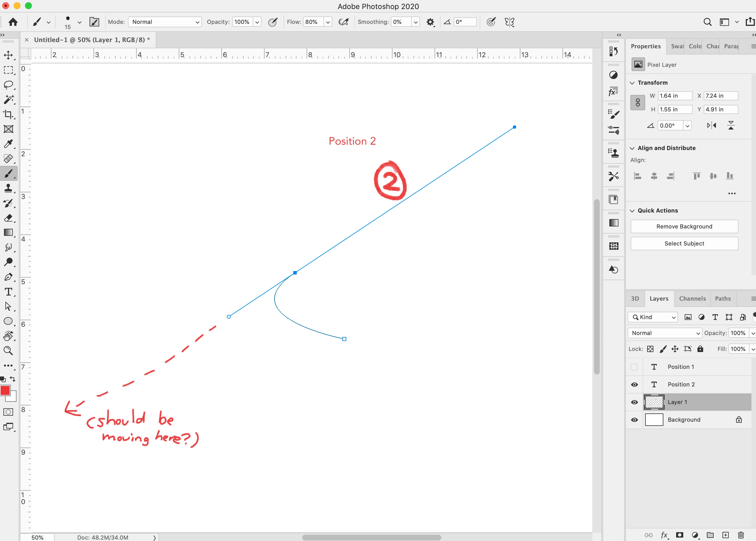Click the Select Subject button
The image size is (756, 541).
tap(684, 244)
